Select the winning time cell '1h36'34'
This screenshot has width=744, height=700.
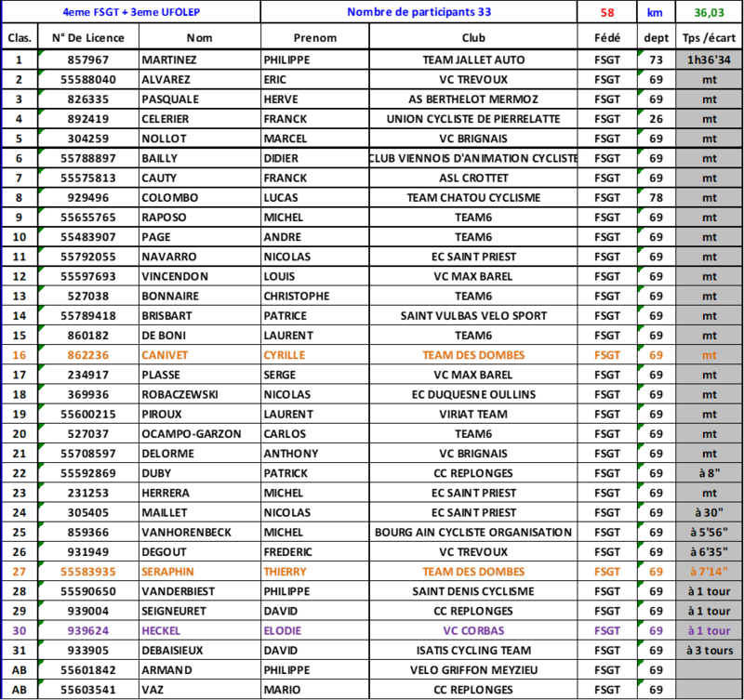pyautogui.click(x=709, y=59)
